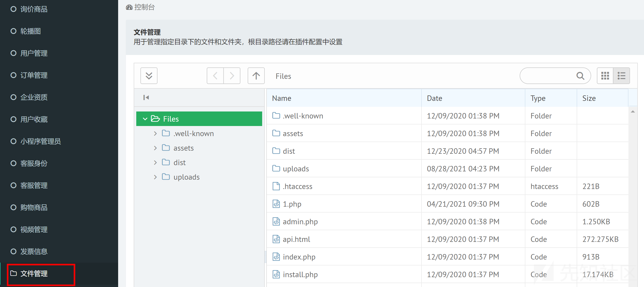Open 订单管理 in sidebar menu

[x=34, y=75]
